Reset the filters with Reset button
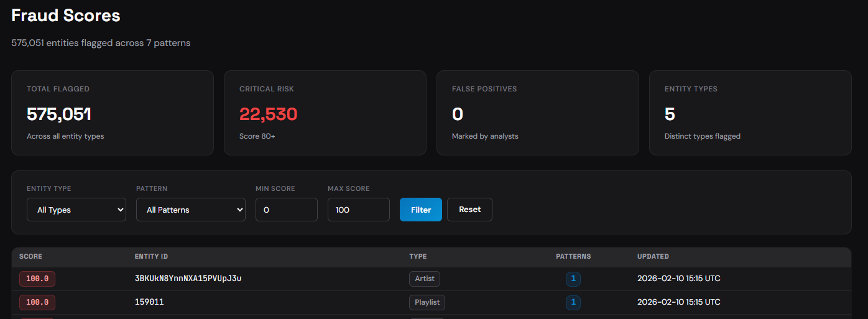 point(469,210)
